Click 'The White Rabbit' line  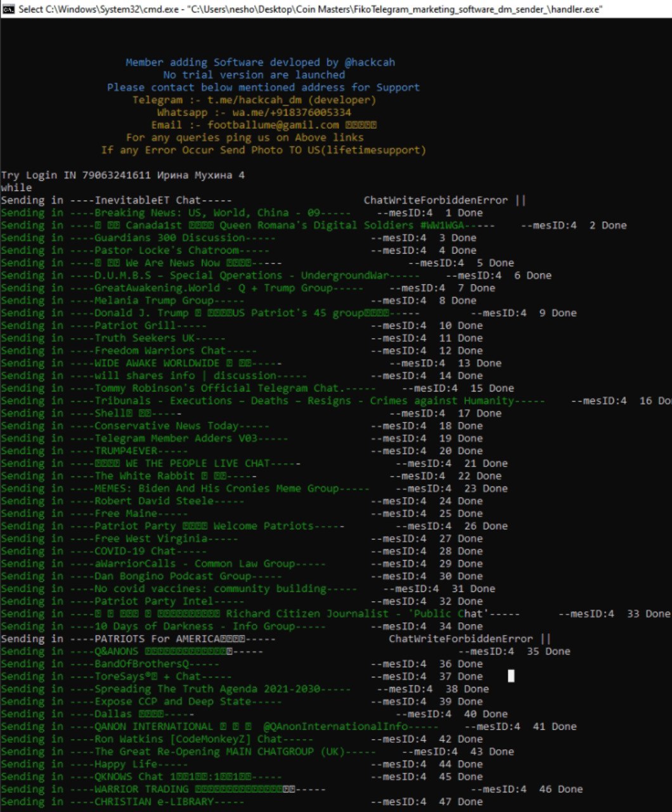(251, 476)
